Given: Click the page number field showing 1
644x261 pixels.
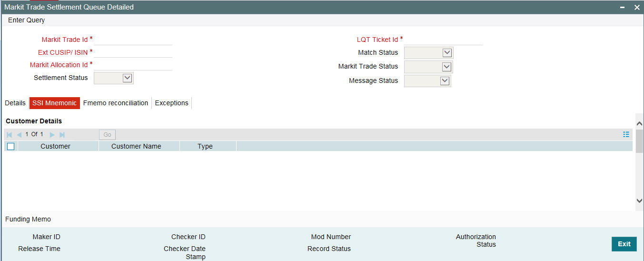Looking at the screenshot, I should click(27, 135).
